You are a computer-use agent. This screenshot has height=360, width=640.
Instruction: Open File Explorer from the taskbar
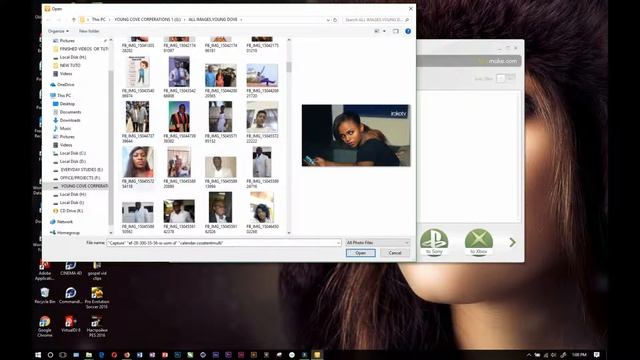[x=89, y=355]
